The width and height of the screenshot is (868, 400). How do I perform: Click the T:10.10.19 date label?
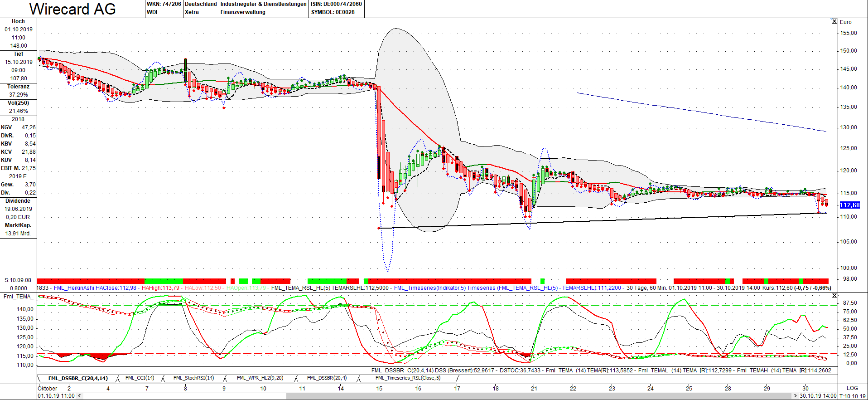(853, 396)
